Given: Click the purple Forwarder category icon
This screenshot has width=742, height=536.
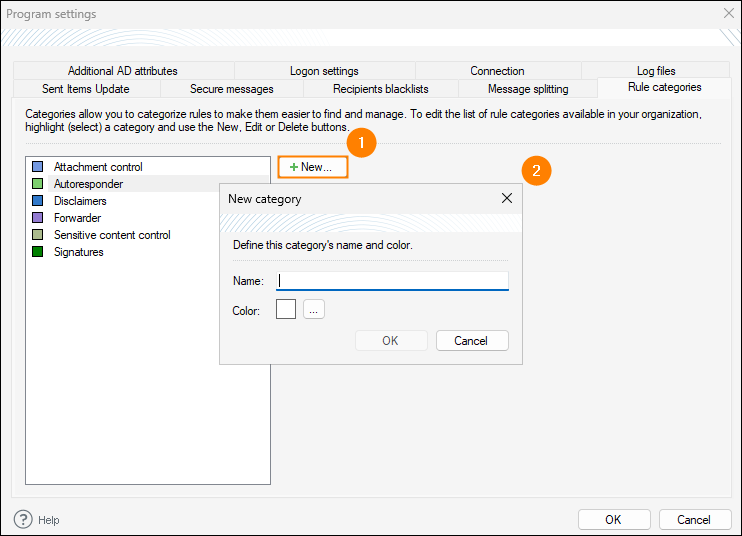Looking at the screenshot, I should (38, 218).
